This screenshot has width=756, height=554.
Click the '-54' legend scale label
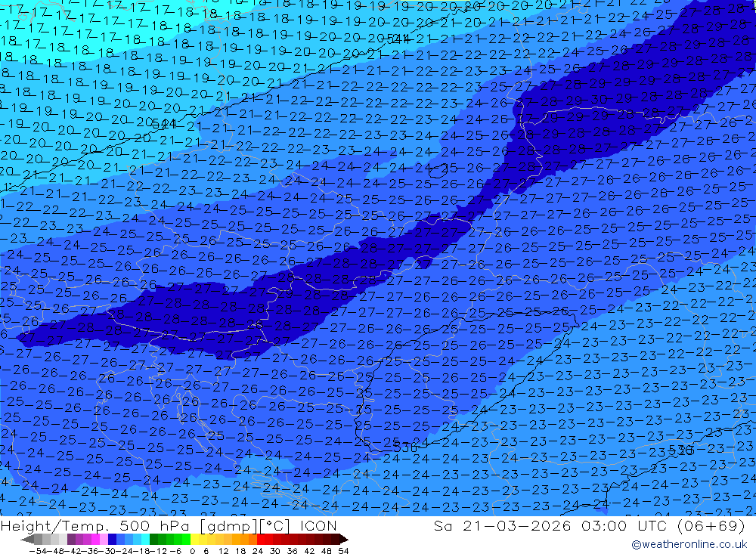tap(38, 551)
